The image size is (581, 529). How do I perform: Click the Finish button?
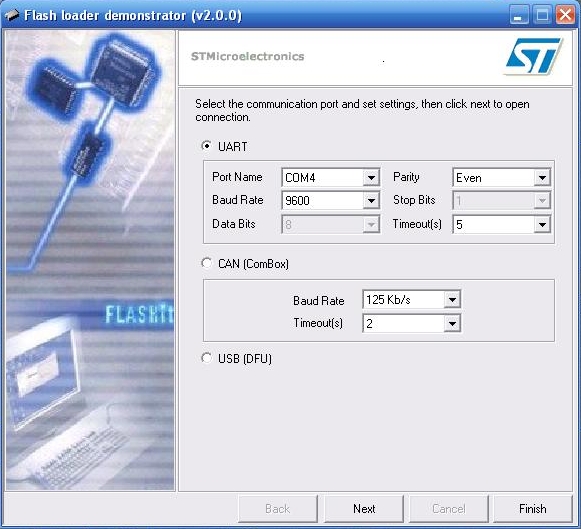[x=532, y=509]
